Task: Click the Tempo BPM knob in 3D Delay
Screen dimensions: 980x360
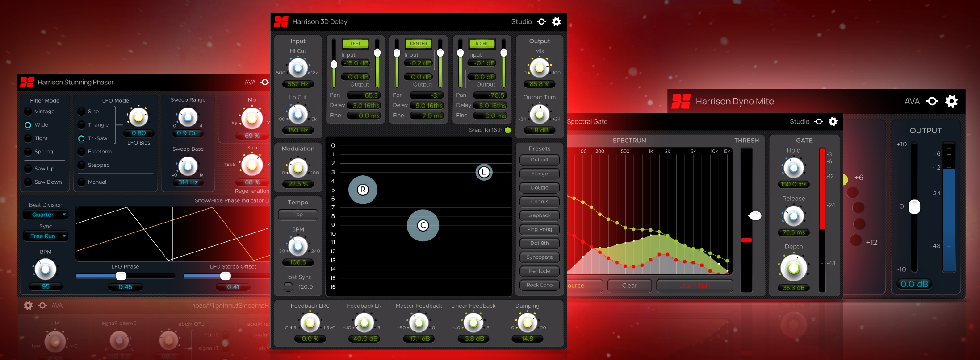Action: [x=298, y=246]
